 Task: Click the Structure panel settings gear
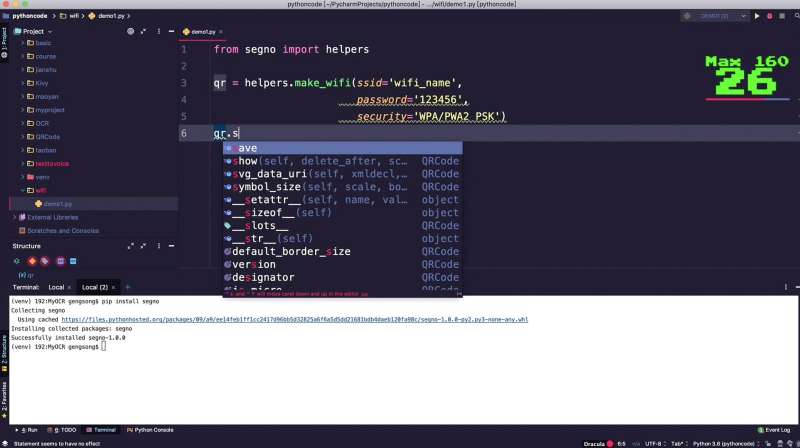[157, 246]
